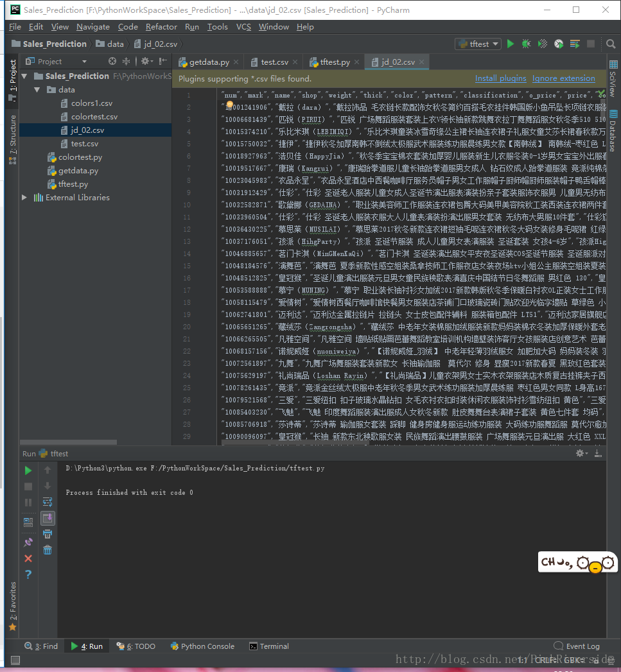
Task: Click the Project panel horizontal scrollbar
Action: click(68, 442)
